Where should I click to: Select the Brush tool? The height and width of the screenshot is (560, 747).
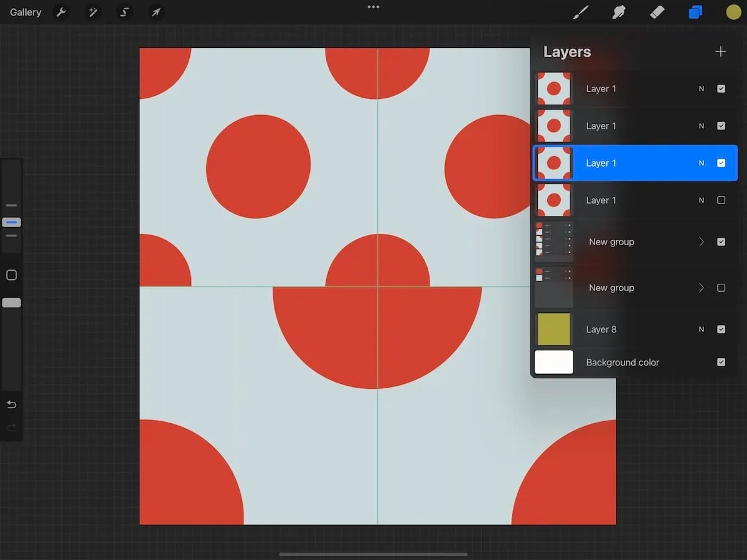pos(581,12)
